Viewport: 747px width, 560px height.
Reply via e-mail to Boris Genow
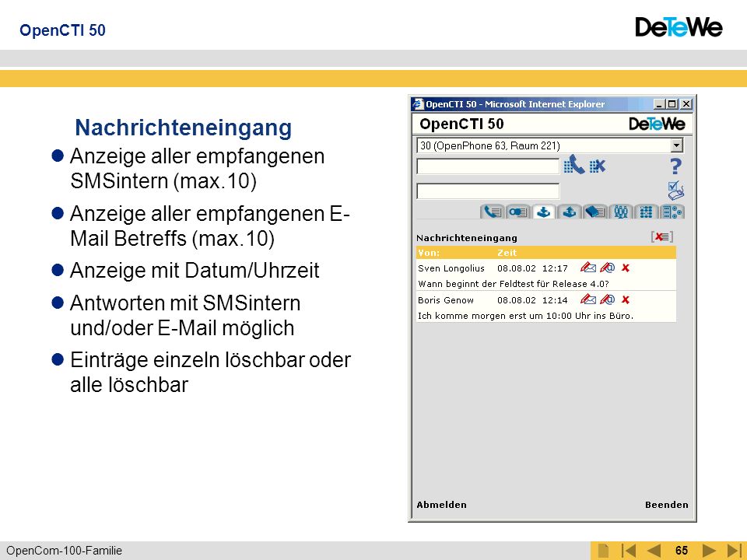point(608,299)
